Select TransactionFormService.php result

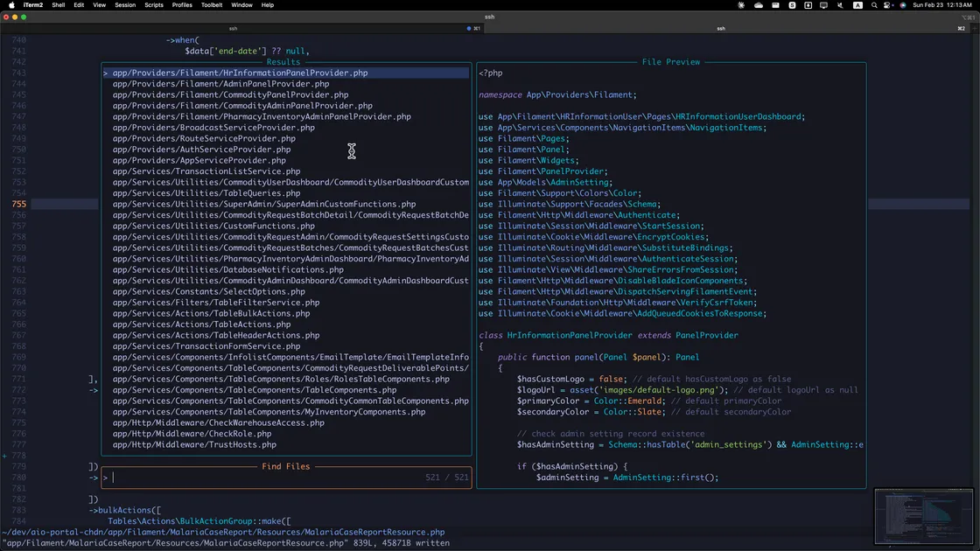pyautogui.click(x=206, y=346)
